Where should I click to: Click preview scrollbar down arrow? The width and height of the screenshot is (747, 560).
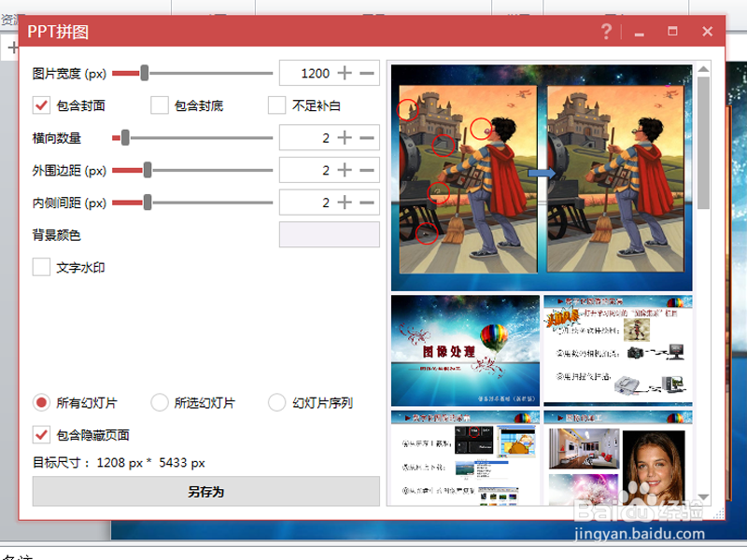pyautogui.click(x=703, y=497)
